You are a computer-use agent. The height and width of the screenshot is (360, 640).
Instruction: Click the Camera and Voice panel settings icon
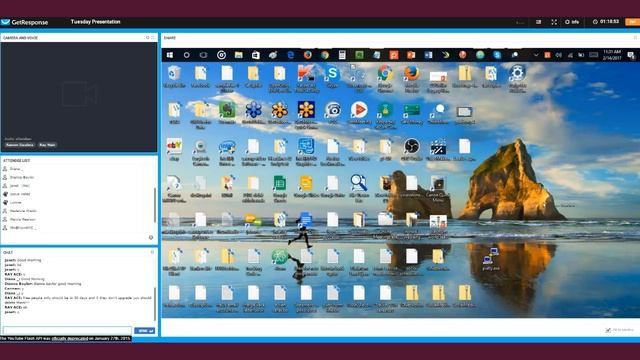pyautogui.click(x=148, y=38)
